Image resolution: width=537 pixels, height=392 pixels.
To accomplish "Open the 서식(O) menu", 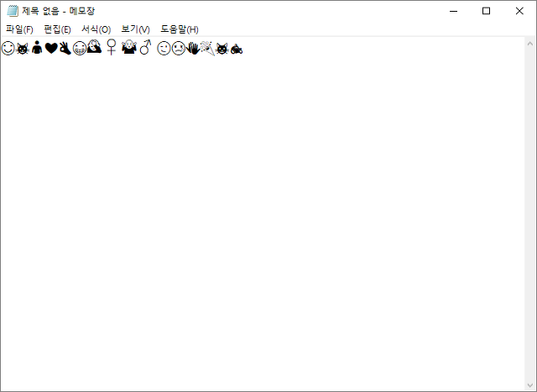I will pyautogui.click(x=96, y=29).
